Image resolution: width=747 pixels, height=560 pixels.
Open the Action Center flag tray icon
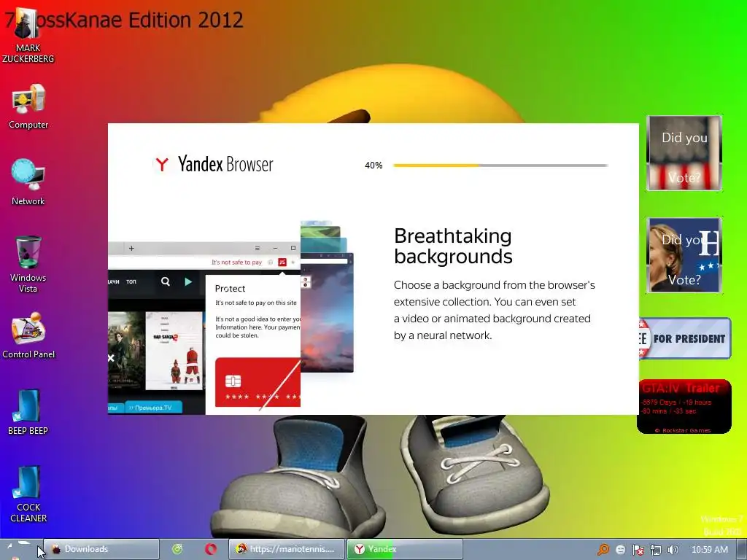(638, 550)
